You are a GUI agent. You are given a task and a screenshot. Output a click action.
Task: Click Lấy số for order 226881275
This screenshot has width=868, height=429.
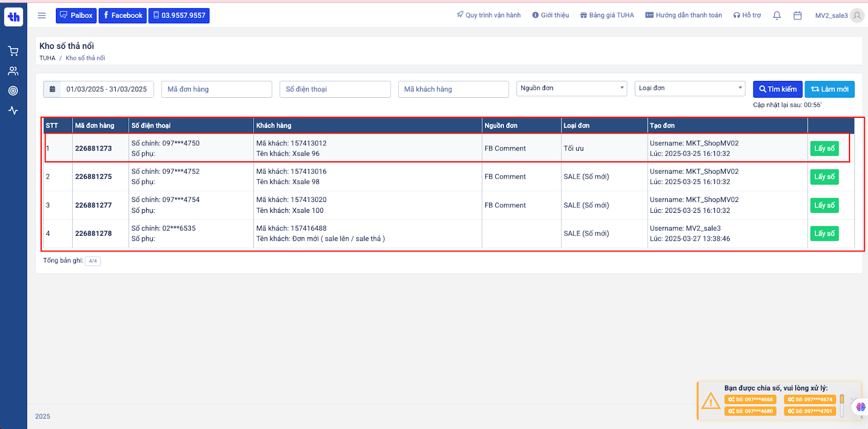click(x=825, y=176)
